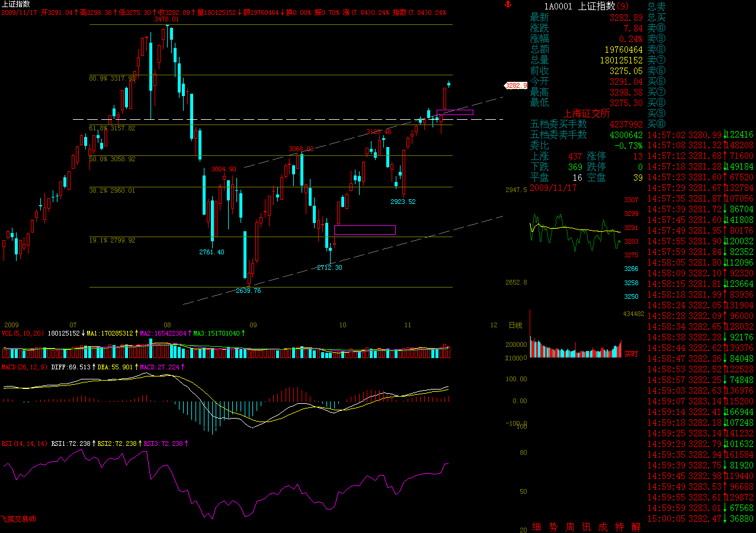This screenshot has width=756, height=533.
Task: Click the 实时 real-time label under the mini chart
Action: pyautogui.click(x=631, y=354)
